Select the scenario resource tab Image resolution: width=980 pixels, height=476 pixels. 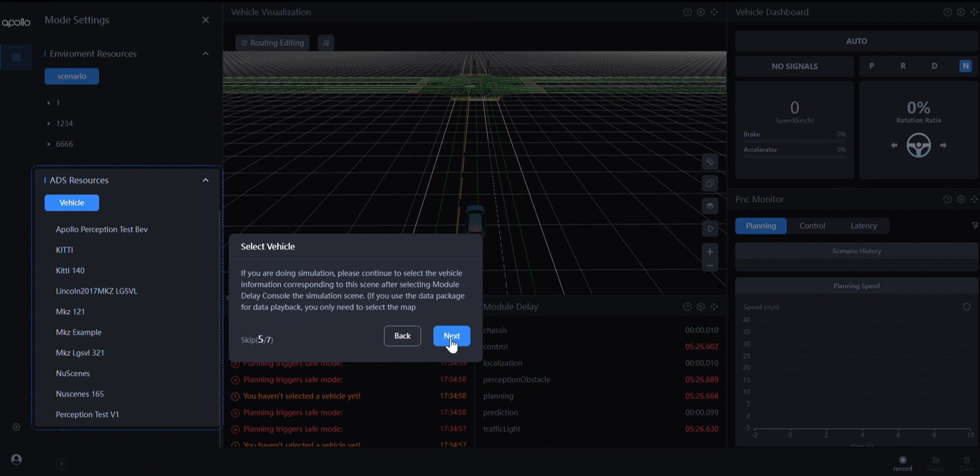point(71,76)
